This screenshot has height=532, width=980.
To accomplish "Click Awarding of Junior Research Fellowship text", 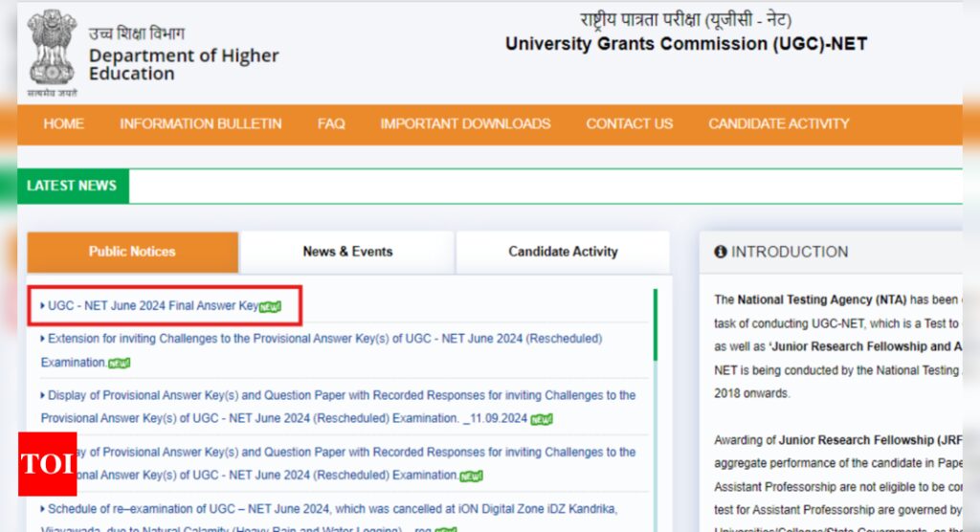I will pos(838,440).
